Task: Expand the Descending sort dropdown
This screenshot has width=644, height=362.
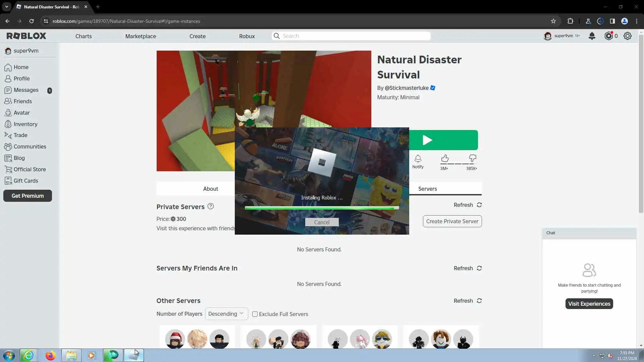Action: pos(226,314)
